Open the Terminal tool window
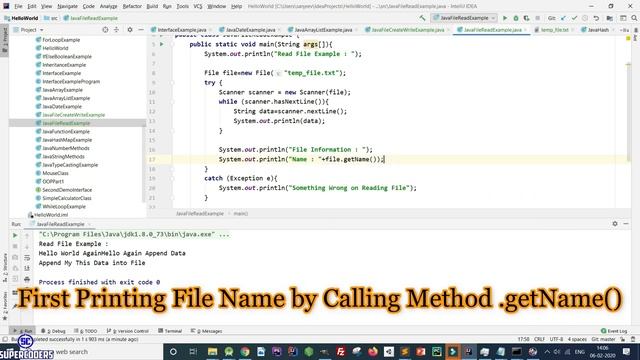The width and height of the screenshot is (640, 360). (x=170, y=331)
